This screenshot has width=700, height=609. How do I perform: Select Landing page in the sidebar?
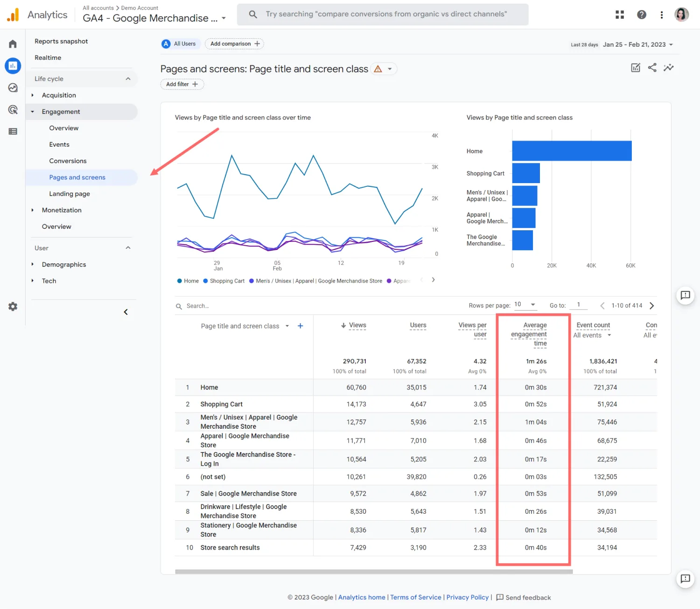click(70, 194)
